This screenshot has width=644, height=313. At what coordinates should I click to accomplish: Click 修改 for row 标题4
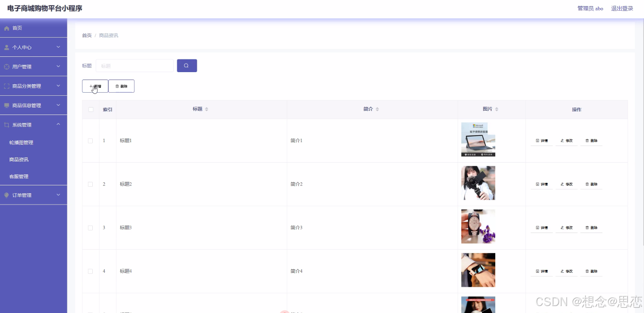pos(567,271)
